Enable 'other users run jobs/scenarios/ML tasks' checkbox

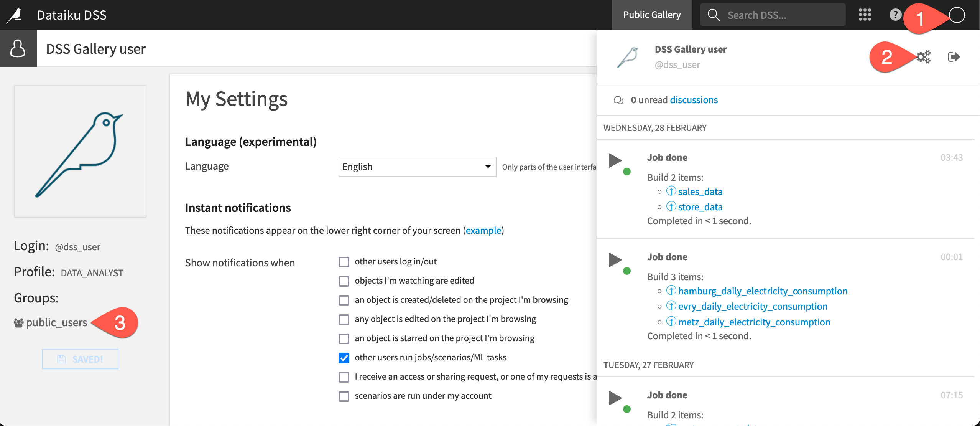(x=345, y=358)
